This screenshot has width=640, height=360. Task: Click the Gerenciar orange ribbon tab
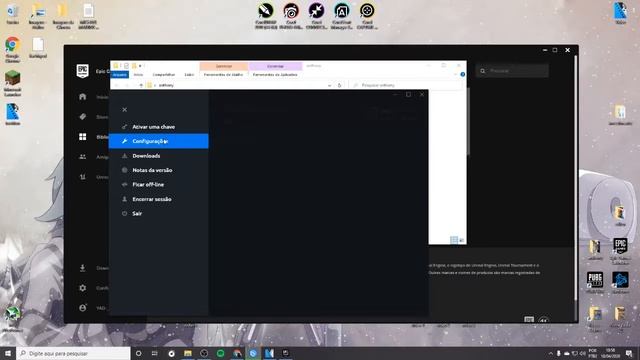[x=224, y=66]
